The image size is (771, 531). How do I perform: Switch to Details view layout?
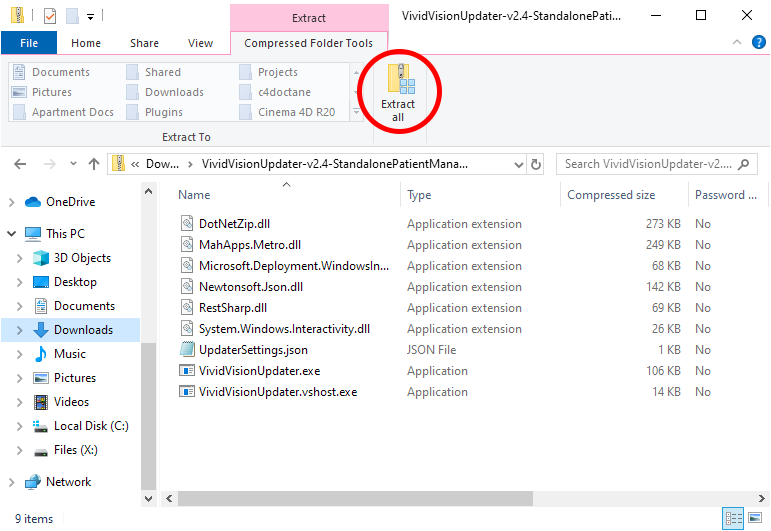pyautogui.click(x=733, y=519)
